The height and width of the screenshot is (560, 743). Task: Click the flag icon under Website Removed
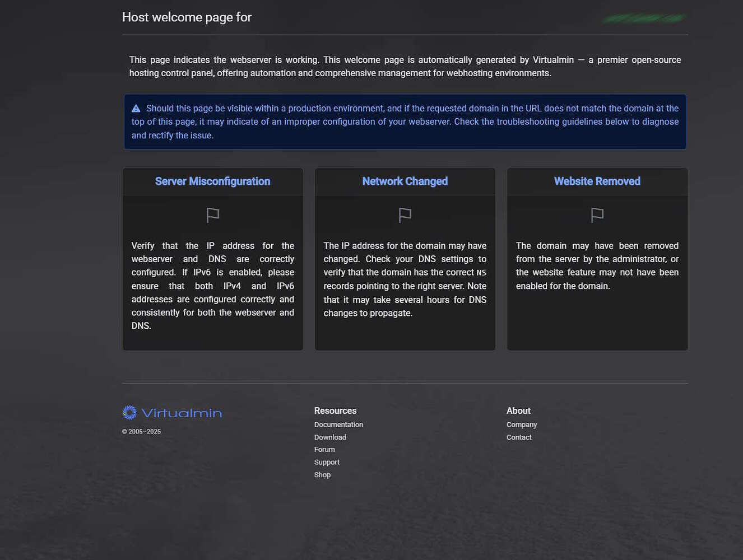[597, 215]
